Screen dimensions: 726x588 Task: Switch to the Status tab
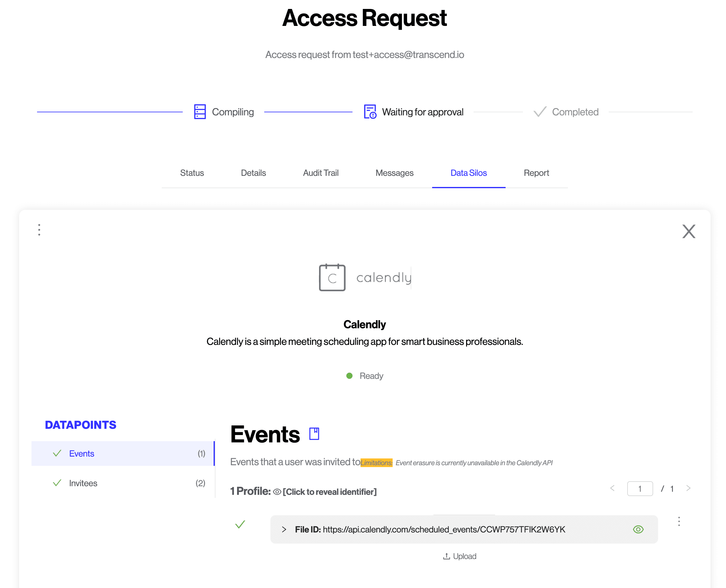click(192, 173)
